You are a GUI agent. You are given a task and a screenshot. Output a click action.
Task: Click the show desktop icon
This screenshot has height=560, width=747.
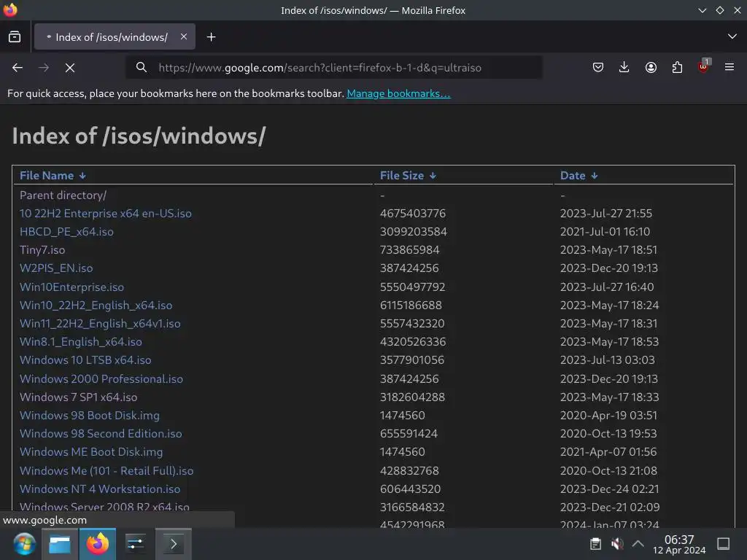tap(724, 544)
